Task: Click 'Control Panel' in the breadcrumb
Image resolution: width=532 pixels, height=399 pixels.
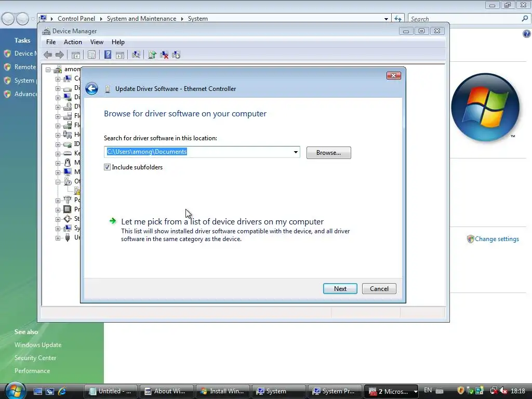Action: tap(76, 19)
